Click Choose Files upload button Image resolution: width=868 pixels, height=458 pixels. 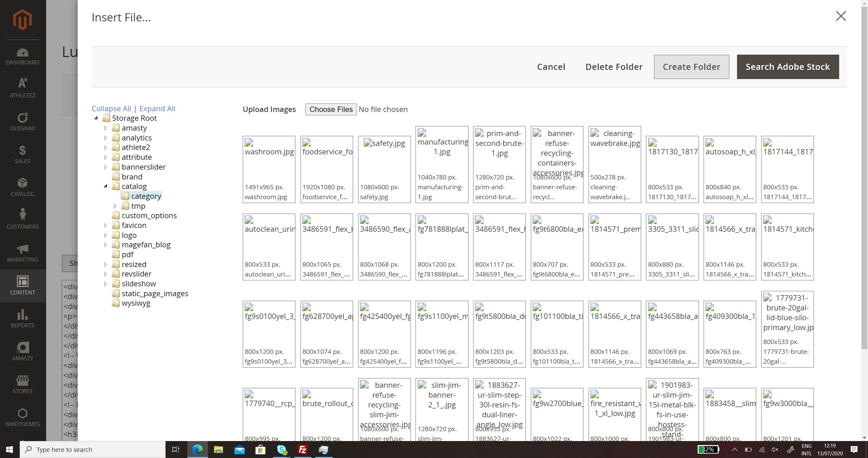coord(331,109)
